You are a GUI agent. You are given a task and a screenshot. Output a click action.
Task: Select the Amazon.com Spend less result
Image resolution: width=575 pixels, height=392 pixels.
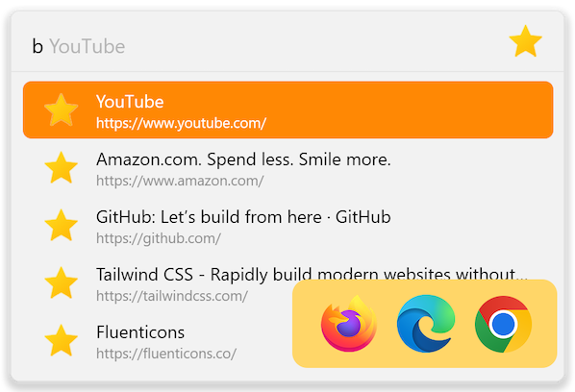click(x=243, y=159)
